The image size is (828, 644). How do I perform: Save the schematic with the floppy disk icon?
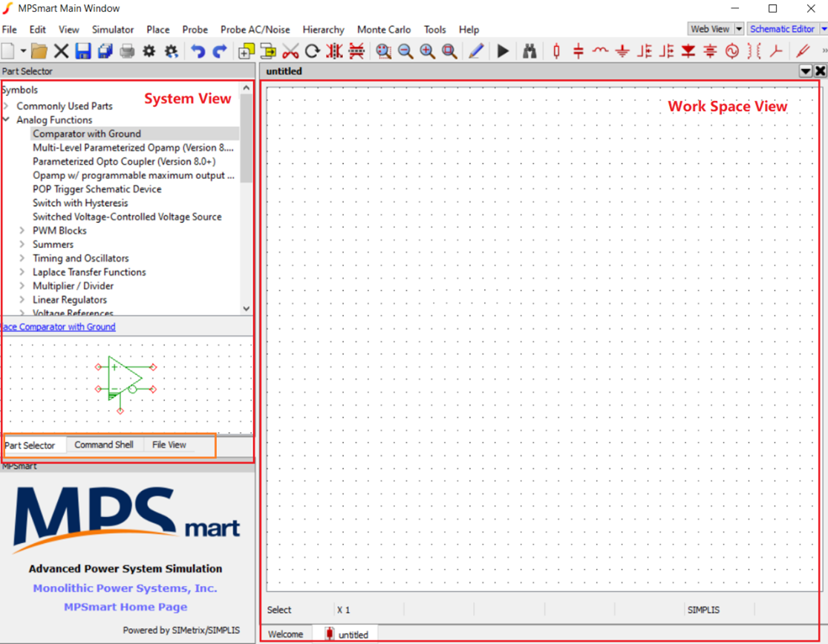[x=83, y=51]
